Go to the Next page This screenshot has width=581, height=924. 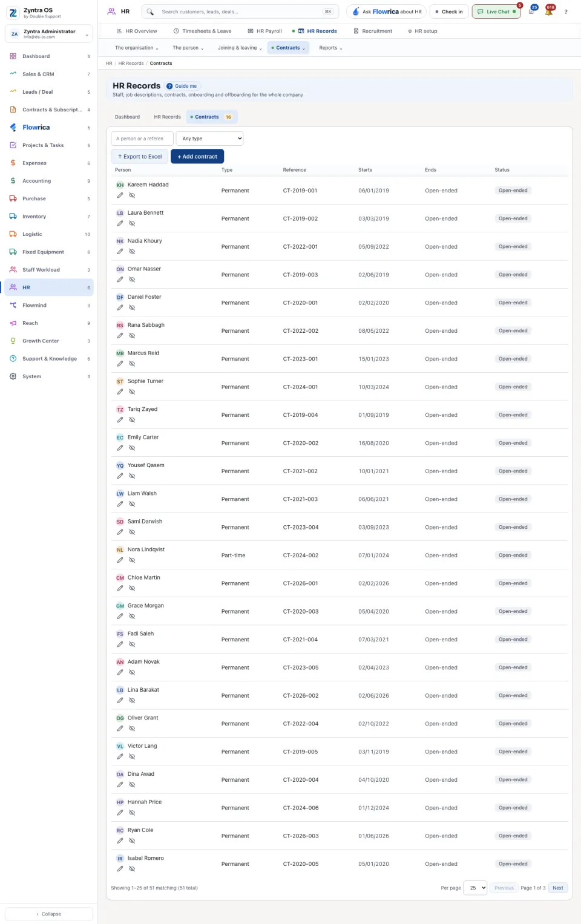click(x=558, y=888)
